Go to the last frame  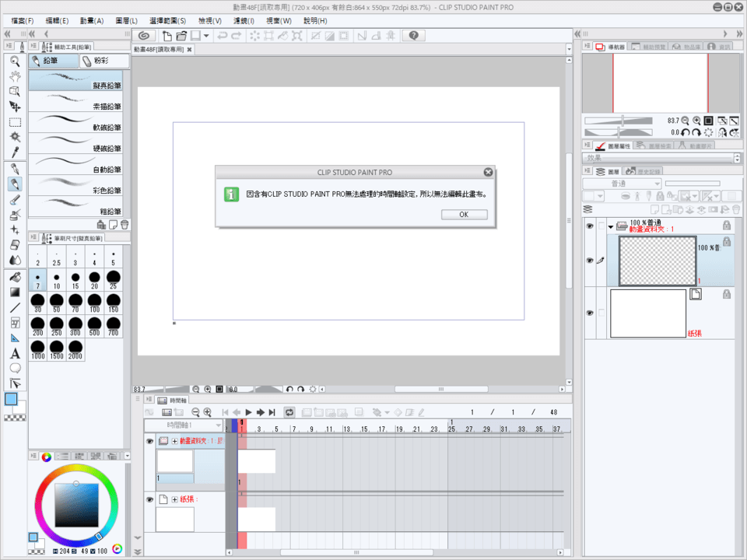point(272,412)
